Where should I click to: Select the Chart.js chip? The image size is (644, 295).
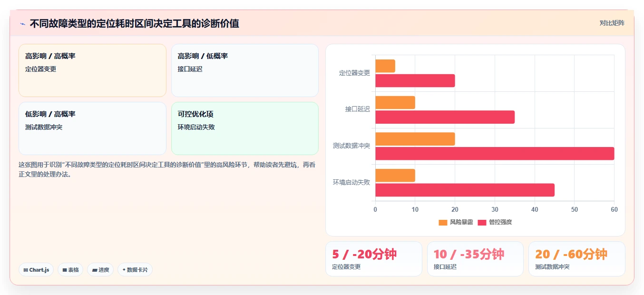tap(36, 270)
